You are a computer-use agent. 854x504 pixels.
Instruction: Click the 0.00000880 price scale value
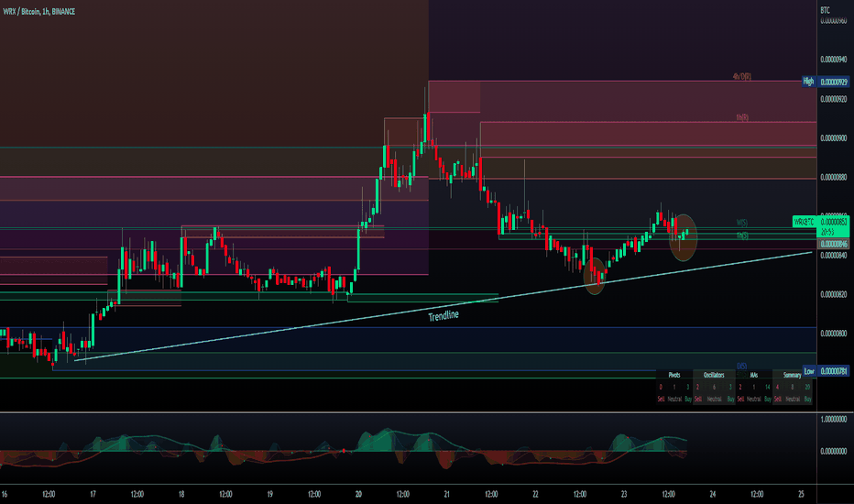coord(834,177)
